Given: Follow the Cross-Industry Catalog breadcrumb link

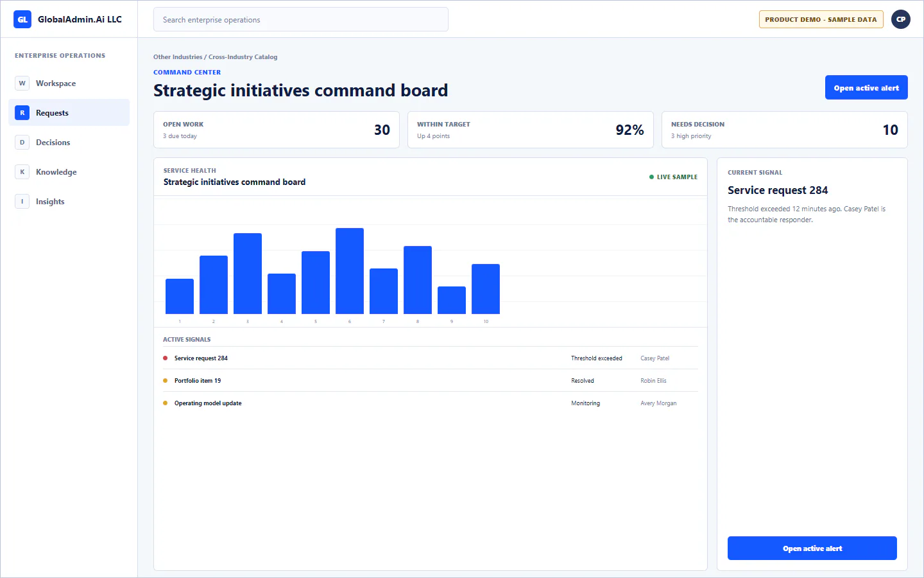Looking at the screenshot, I should point(243,57).
